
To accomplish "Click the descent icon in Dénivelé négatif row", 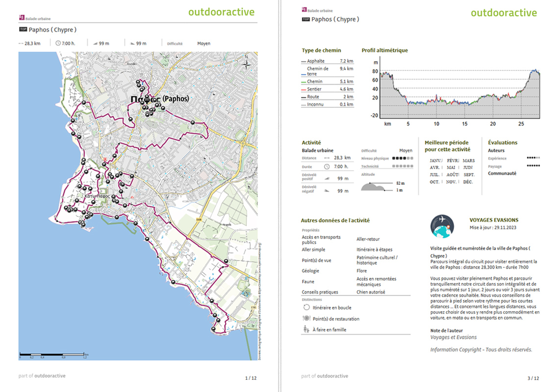I will pyautogui.click(x=327, y=191).
